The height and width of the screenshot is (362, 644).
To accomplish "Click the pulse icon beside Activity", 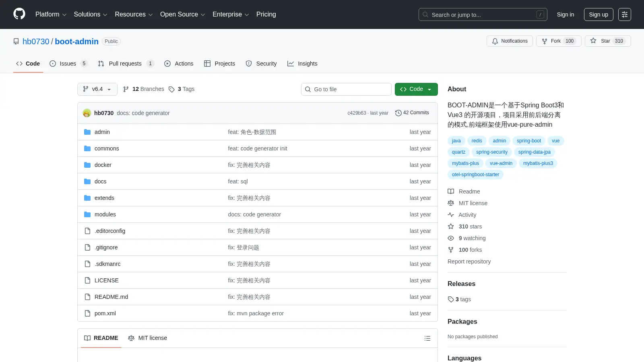I will click(x=451, y=215).
